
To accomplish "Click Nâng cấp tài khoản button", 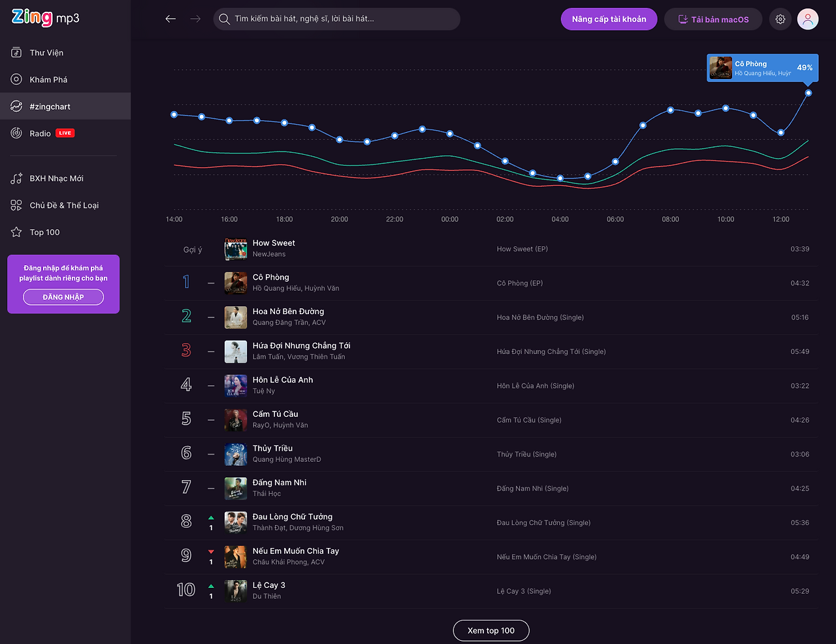I will click(x=609, y=19).
